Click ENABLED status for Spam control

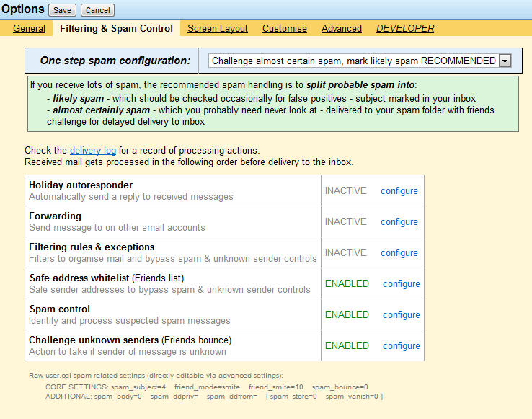347,315
